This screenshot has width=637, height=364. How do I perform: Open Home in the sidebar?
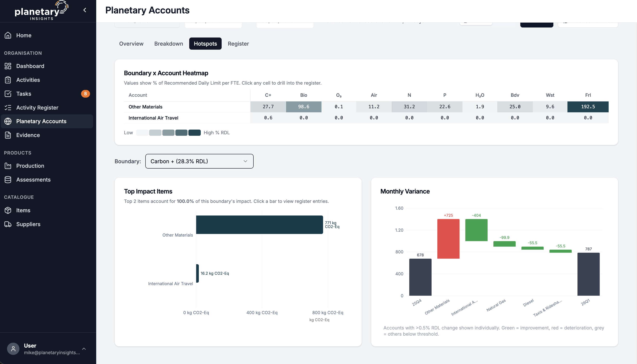coord(47,35)
